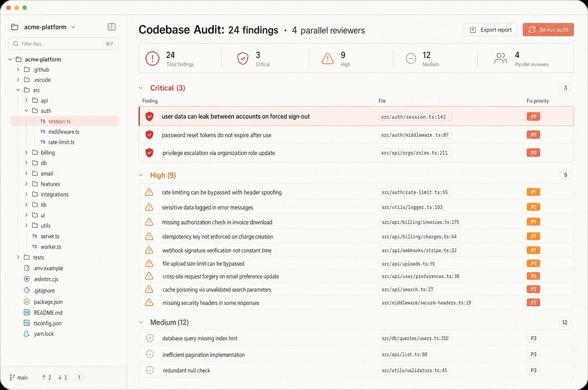Click Export report button
The width and height of the screenshot is (588, 390).
[491, 30]
